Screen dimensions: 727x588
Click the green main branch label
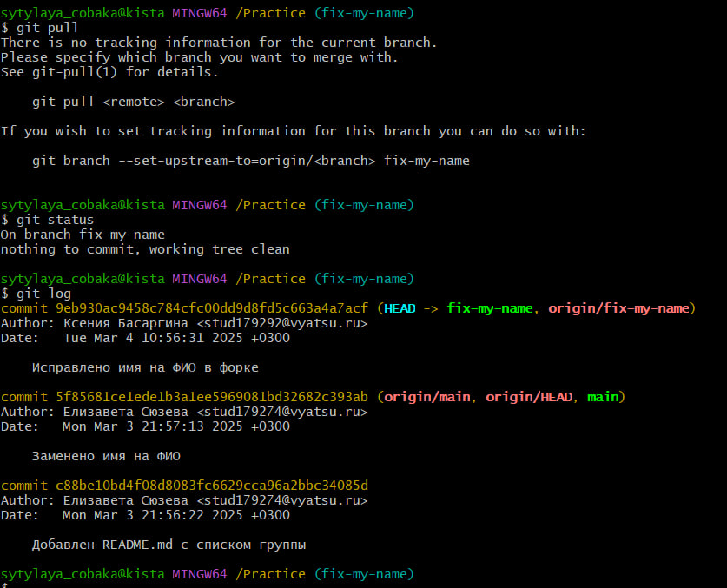[x=603, y=397]
